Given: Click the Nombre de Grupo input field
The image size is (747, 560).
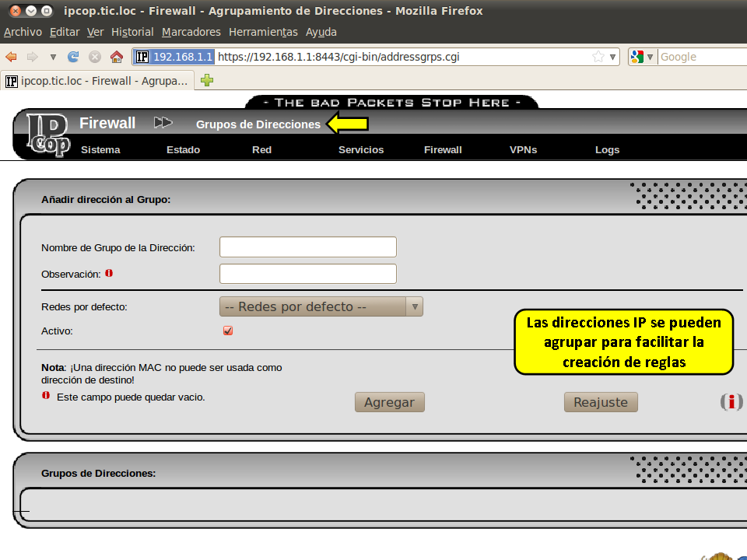Looking at the screenshot, I should pos(308,247).
